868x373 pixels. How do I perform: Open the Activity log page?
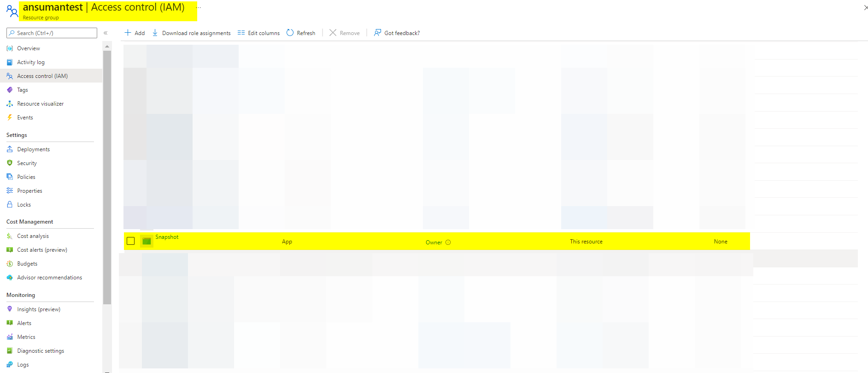31,62
